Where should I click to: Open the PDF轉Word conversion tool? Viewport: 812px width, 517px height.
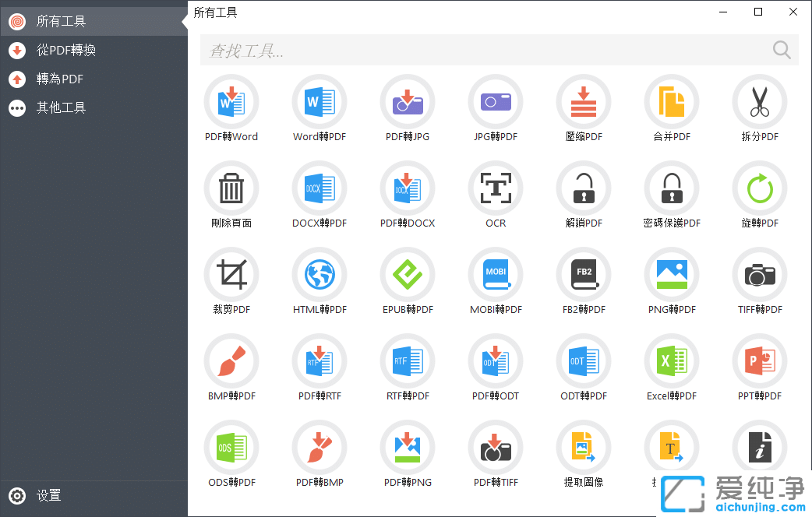[231, 109]
